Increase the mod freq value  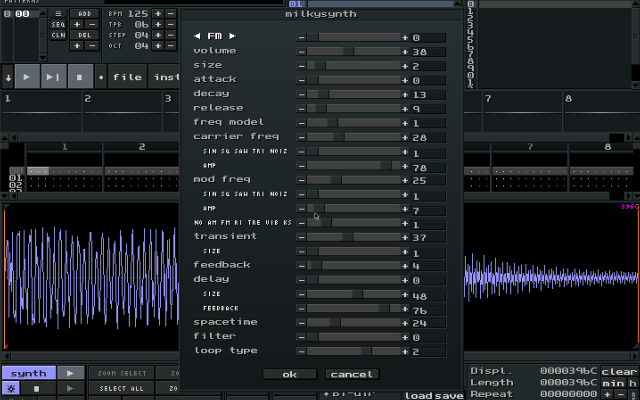tap(405, 180)
